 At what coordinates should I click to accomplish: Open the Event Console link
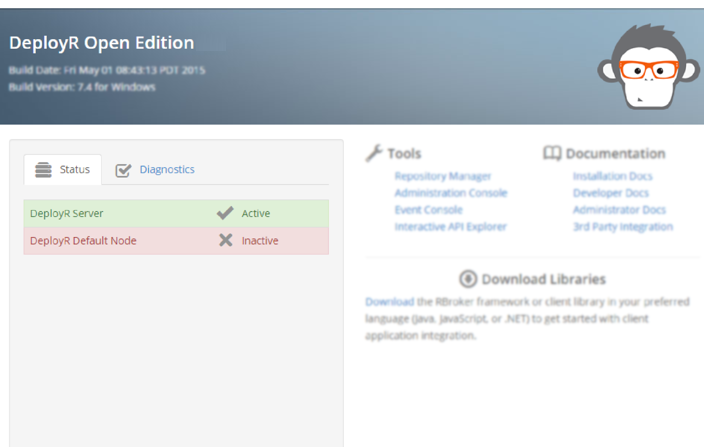pos(428,210)
